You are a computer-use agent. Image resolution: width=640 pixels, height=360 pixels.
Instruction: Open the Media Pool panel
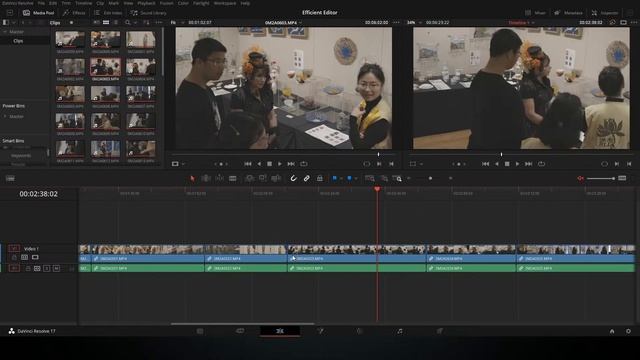coord(39,13)
